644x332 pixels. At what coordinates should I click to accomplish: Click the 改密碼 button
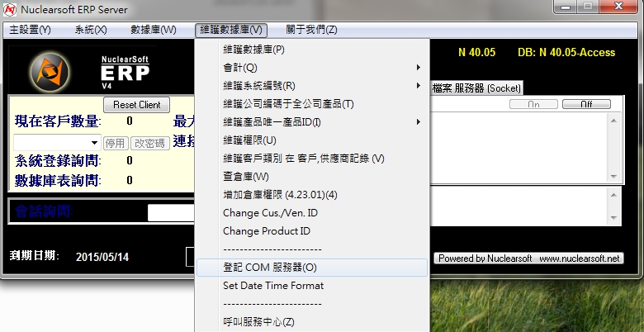[150, 143]
